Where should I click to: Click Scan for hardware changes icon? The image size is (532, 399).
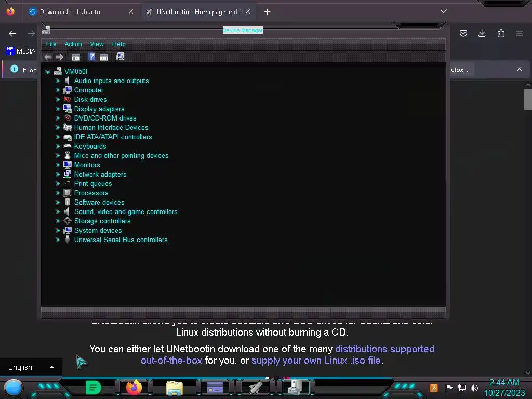tap(120, 56)
